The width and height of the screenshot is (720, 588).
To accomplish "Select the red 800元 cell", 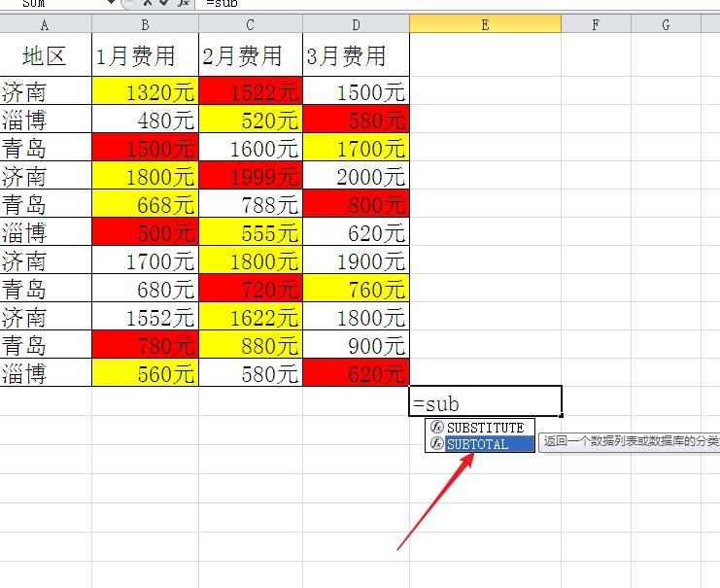I will pos(356,203).
